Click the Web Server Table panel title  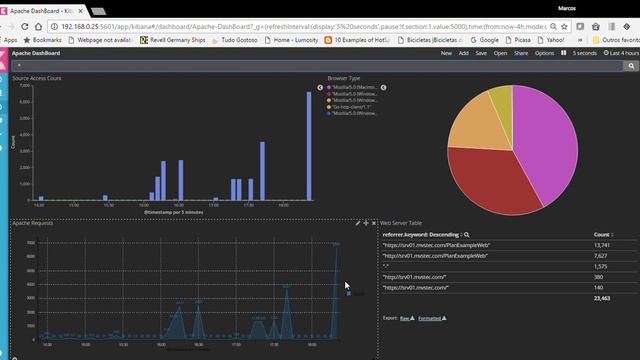[x=401, y=223]
